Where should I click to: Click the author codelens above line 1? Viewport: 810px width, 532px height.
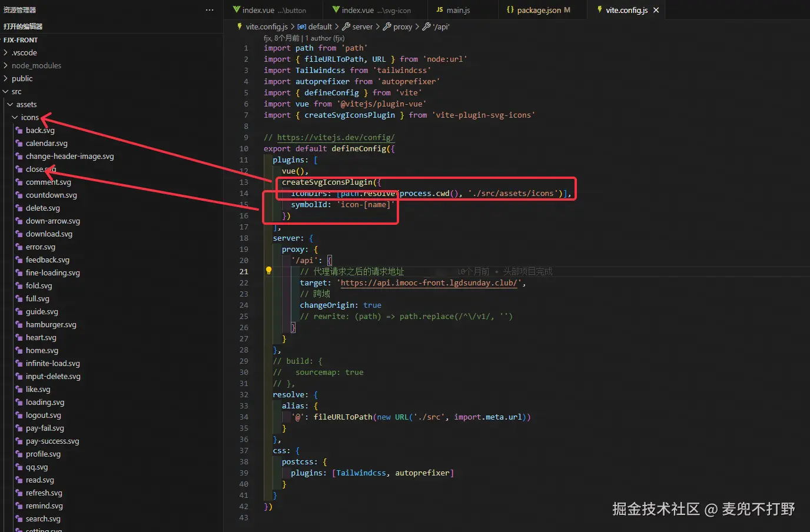click(304, 38)
